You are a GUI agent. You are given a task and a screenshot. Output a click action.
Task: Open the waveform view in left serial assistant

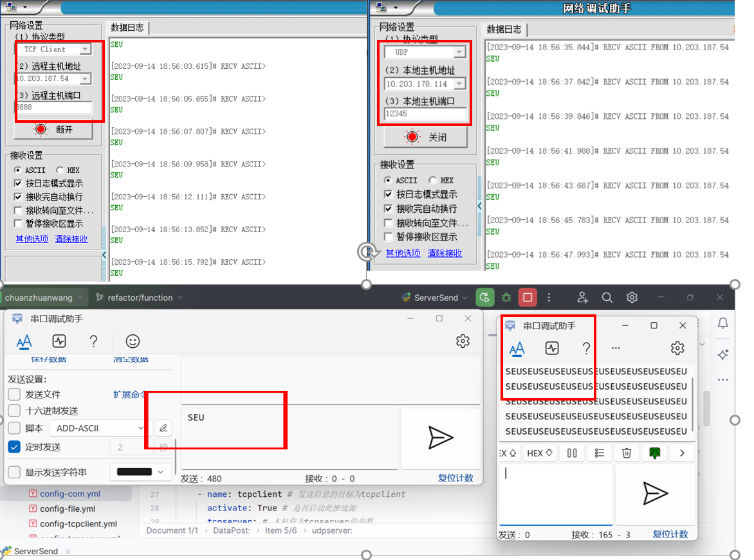tap(59, 341)
